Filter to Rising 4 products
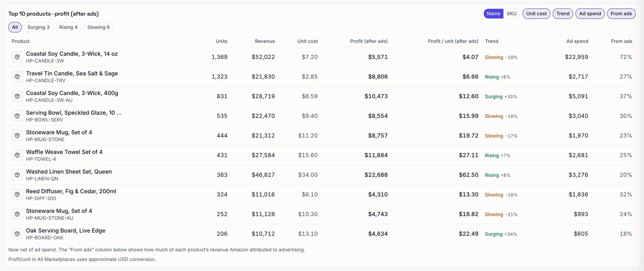 click(x=68, y=27)
